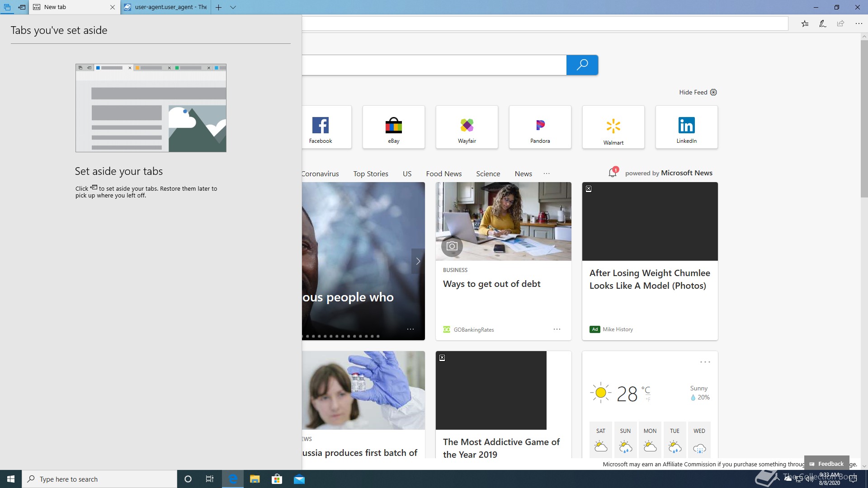Click the scrollbar thumb of the page
868x488 pixels.
pos(864,119)
